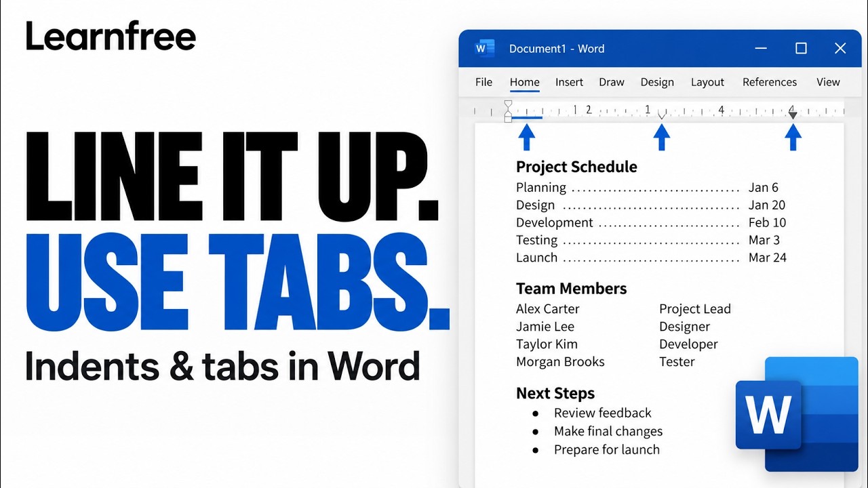This screenshot has width=868, height=488.
Task: Open the Design tab
Action: (x=657, y=82)
